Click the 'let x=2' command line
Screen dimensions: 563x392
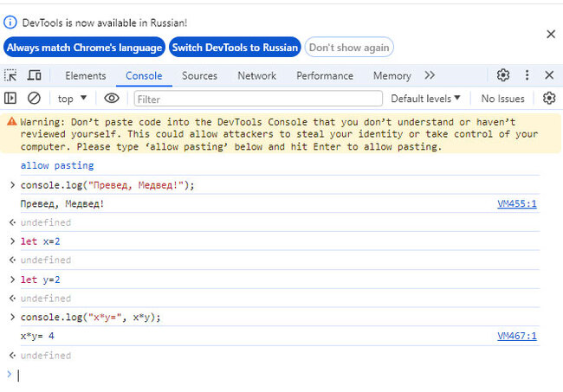click(40, 241)
